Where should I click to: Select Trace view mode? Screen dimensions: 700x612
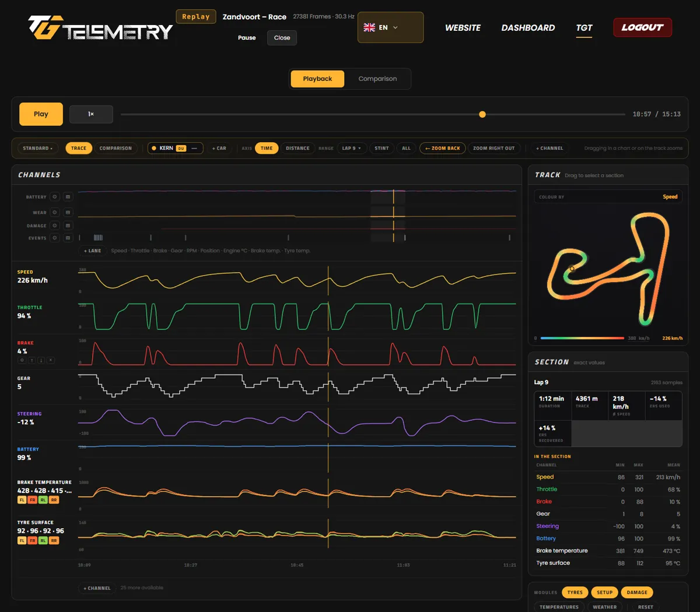(79, 148)
